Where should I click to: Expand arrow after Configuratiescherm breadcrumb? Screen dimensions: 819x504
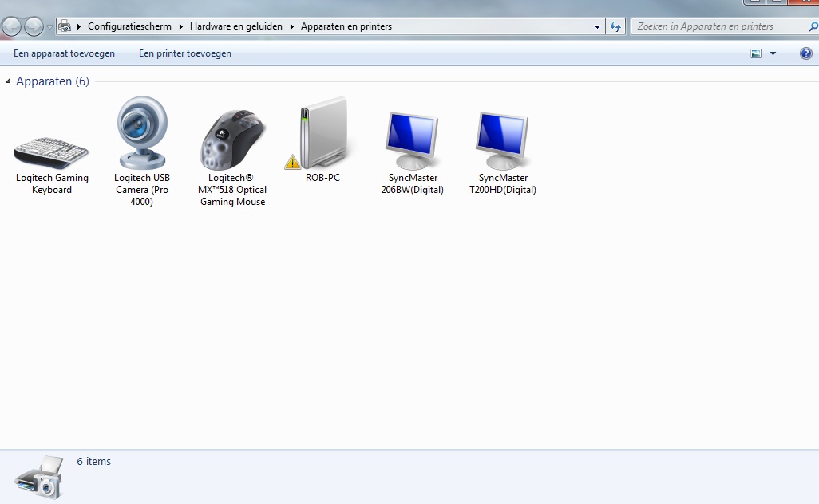point(180,26)
